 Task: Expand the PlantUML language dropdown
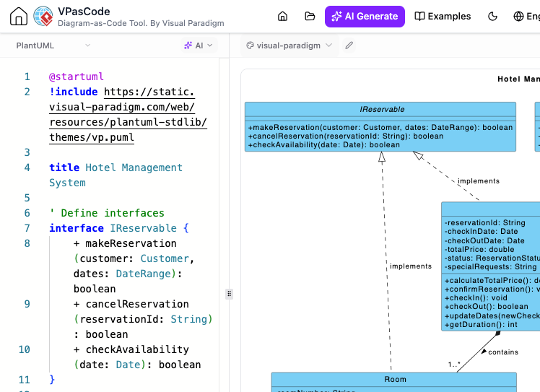[x=53, y=45]
